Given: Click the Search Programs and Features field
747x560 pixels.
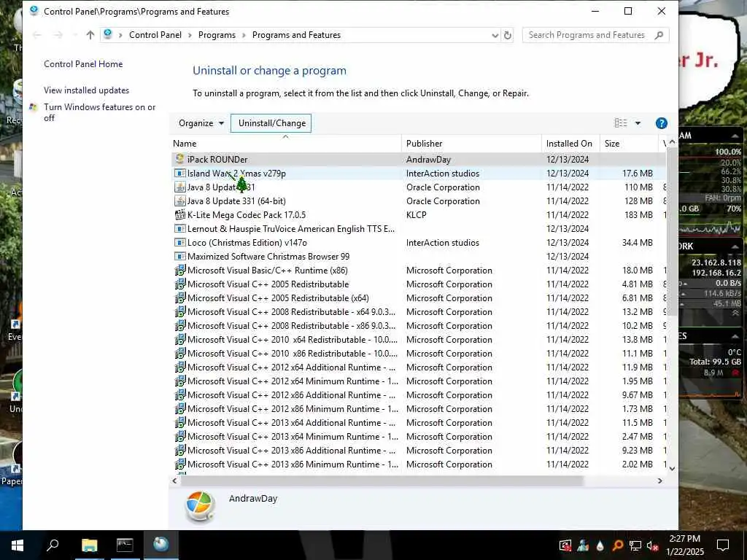Looking at the screenshot, I should (x=595, y=35).
